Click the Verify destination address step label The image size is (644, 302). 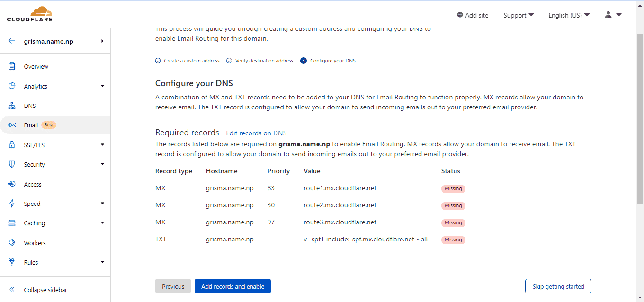264,61
